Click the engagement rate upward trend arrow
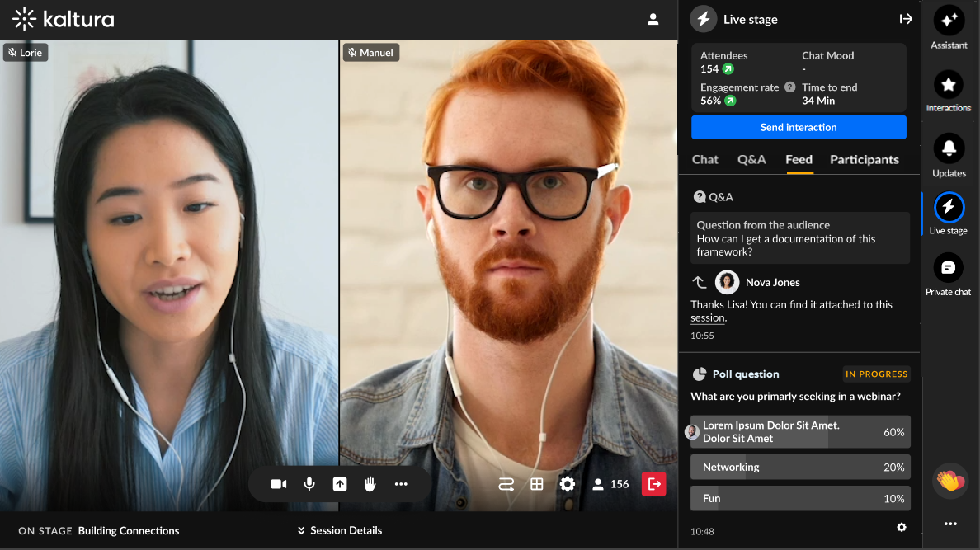The image size is (980, 550). [730, 101]
